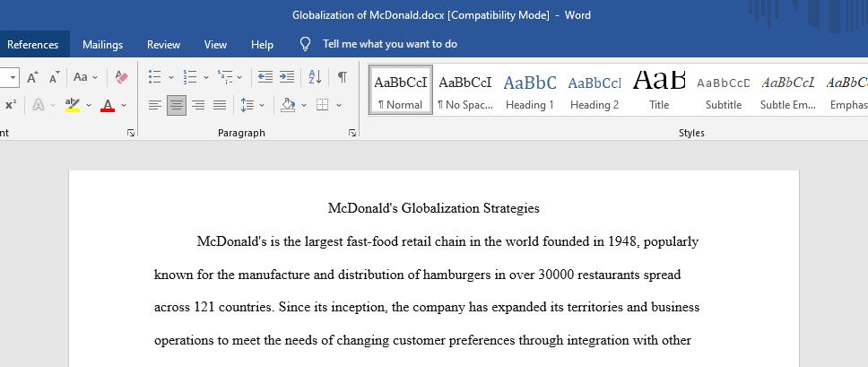Expand the borders dropdown arrow
The image size is (868, 367).
click(338, 105)
